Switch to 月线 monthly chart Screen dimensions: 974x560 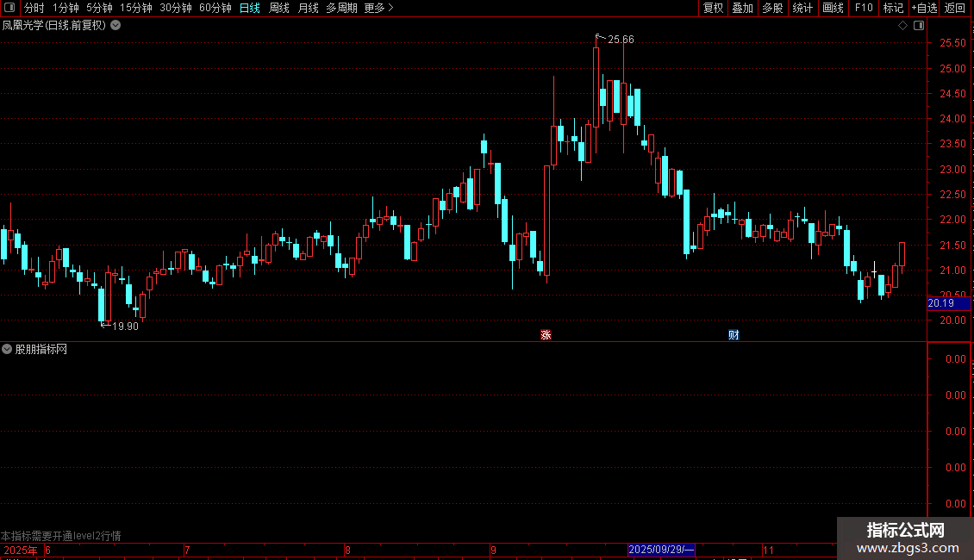tap(308, 8)
